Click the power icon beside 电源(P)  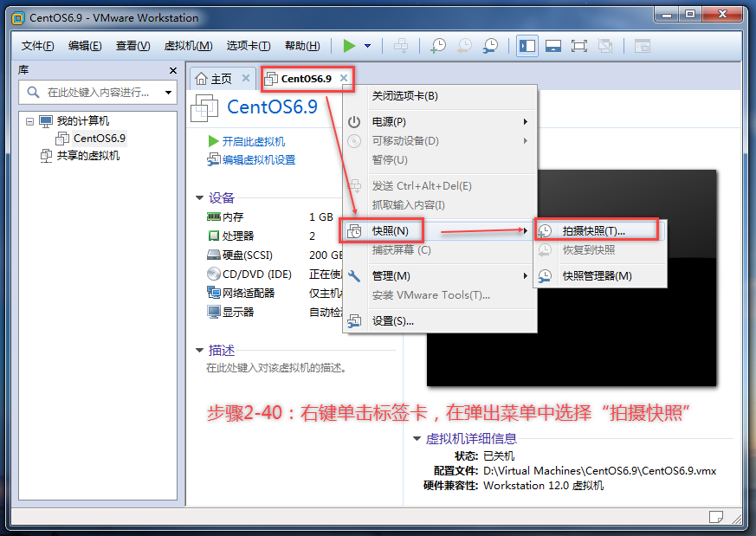coord(354,122)
